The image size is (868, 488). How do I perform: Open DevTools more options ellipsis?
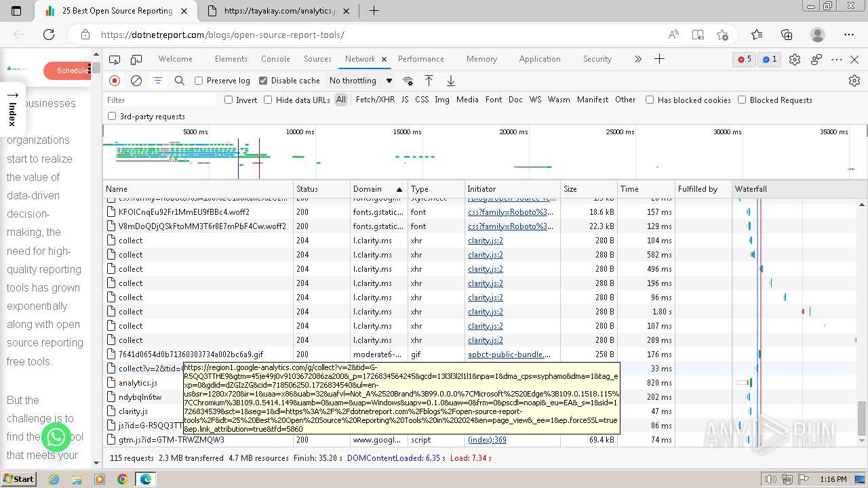(x=836, y=60)
